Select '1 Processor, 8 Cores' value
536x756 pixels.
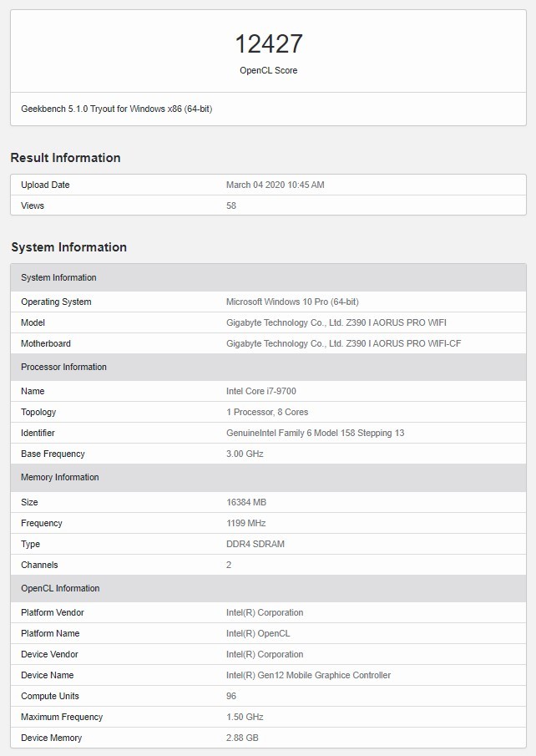tap(267, 412)
